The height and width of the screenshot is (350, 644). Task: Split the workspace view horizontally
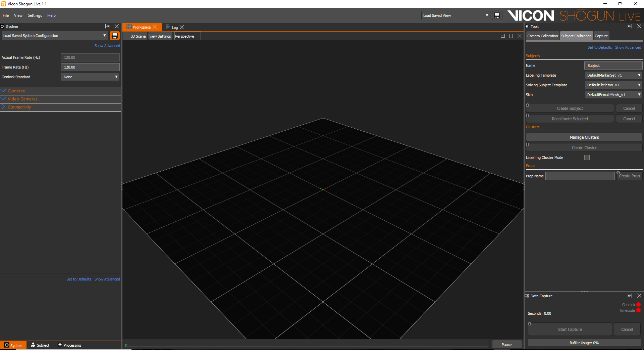click(x=502, y=36)
